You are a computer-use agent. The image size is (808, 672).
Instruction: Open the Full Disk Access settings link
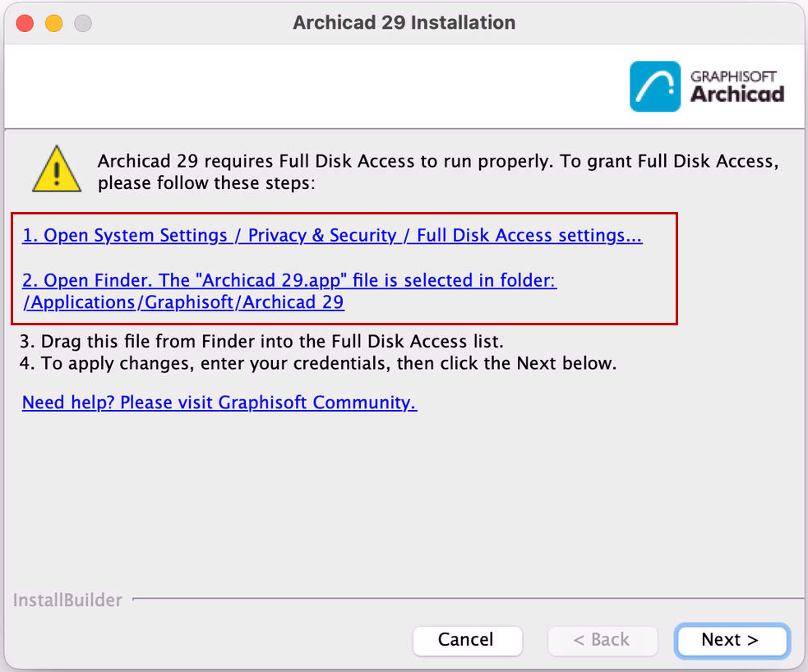(332, 235)
